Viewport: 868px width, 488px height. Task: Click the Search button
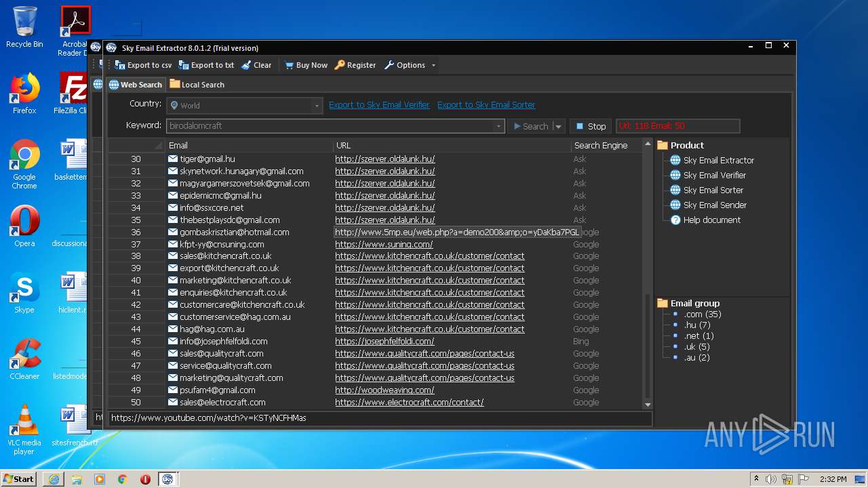530,126
